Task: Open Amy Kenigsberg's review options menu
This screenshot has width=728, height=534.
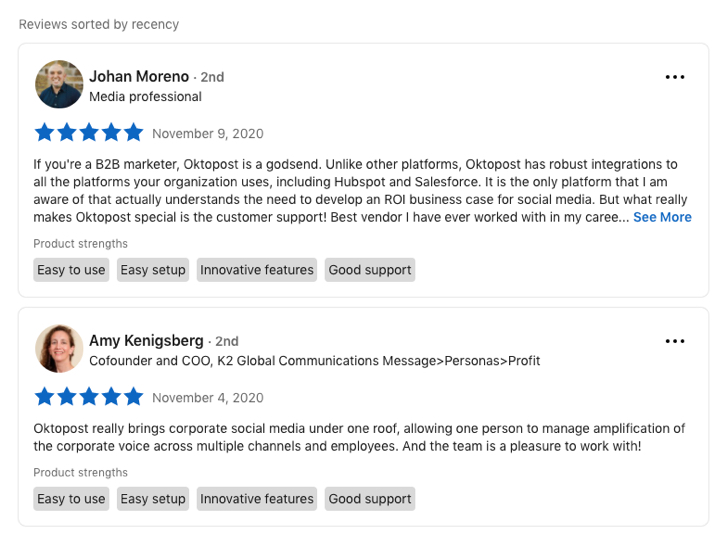Action: (x=675, y=341)
